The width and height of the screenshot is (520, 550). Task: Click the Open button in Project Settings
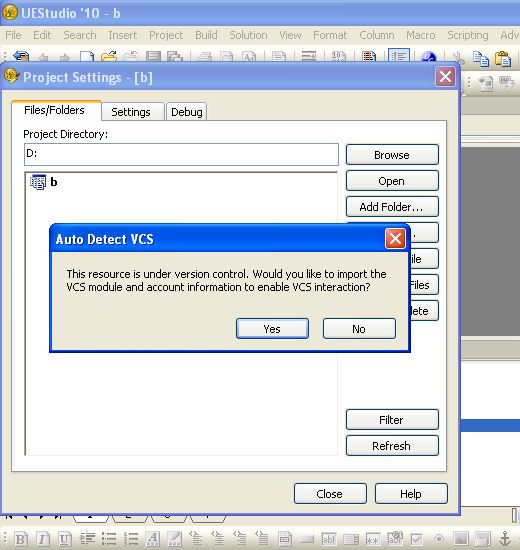(392, 181)
